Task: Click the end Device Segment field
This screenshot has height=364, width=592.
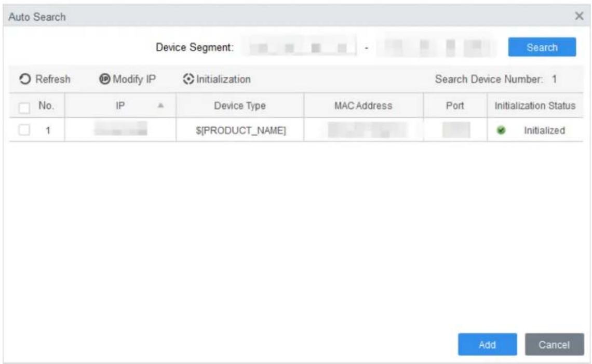Action: [436, 47]
